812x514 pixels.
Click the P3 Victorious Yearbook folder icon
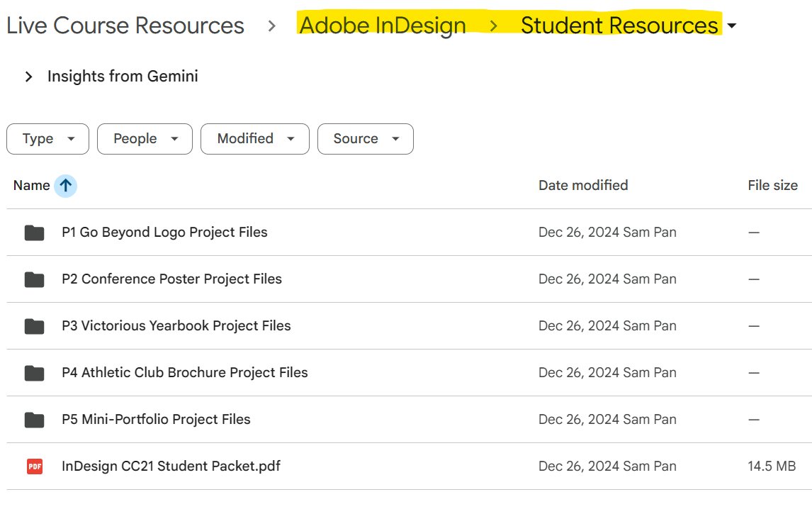[34, 326]
